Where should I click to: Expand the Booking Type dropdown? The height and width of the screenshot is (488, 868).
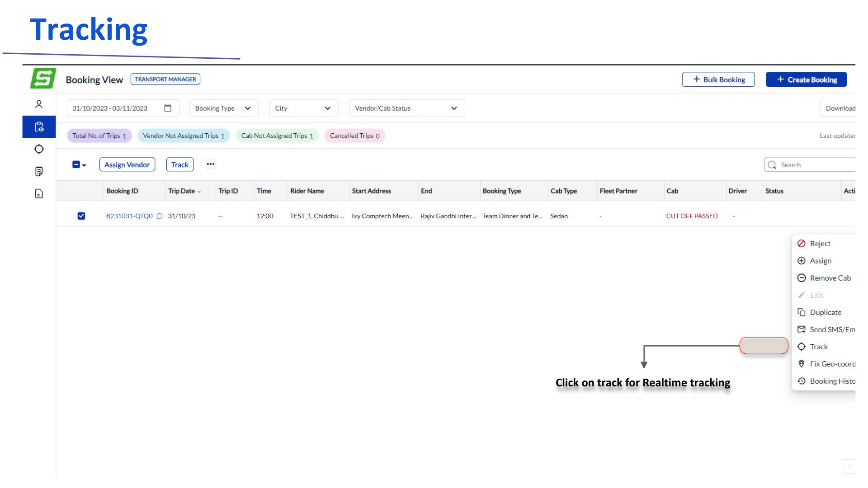(223, 108)
